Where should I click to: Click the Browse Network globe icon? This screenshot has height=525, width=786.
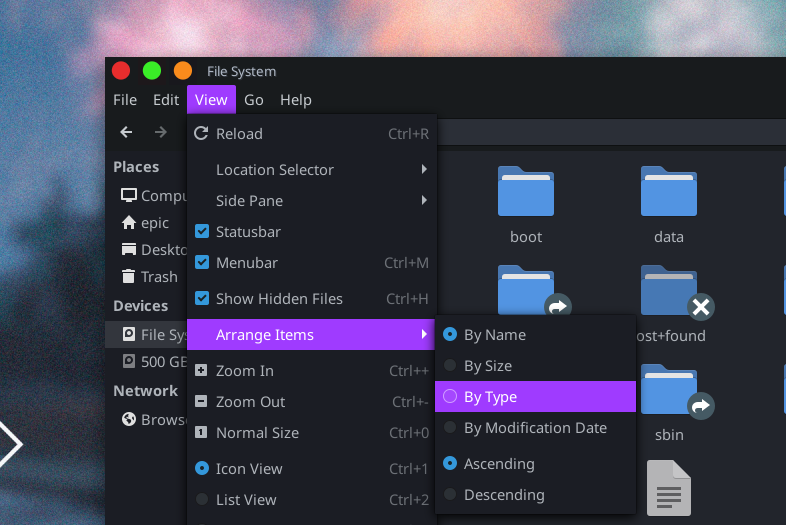[x=129, y=419]
